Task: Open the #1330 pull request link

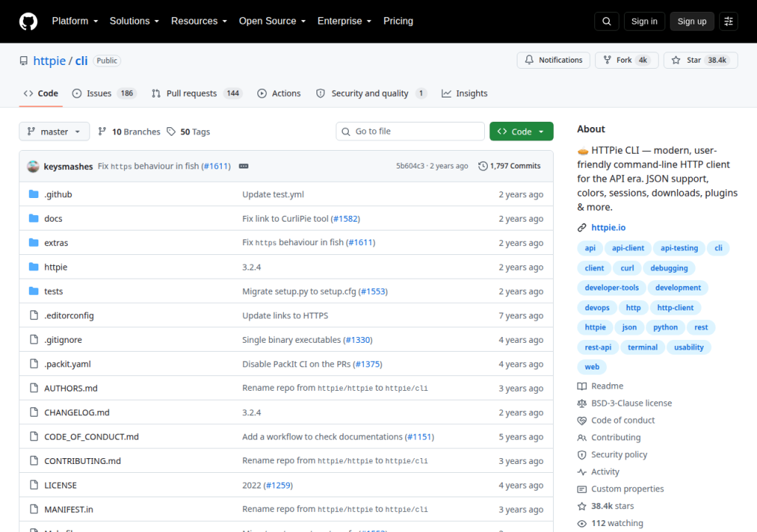Action: tap(358, 340)
